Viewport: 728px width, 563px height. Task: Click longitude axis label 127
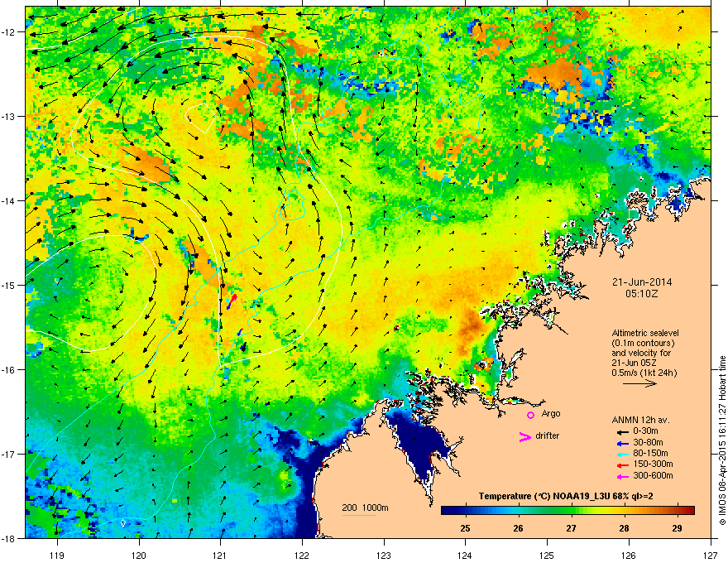coord(711,555)
